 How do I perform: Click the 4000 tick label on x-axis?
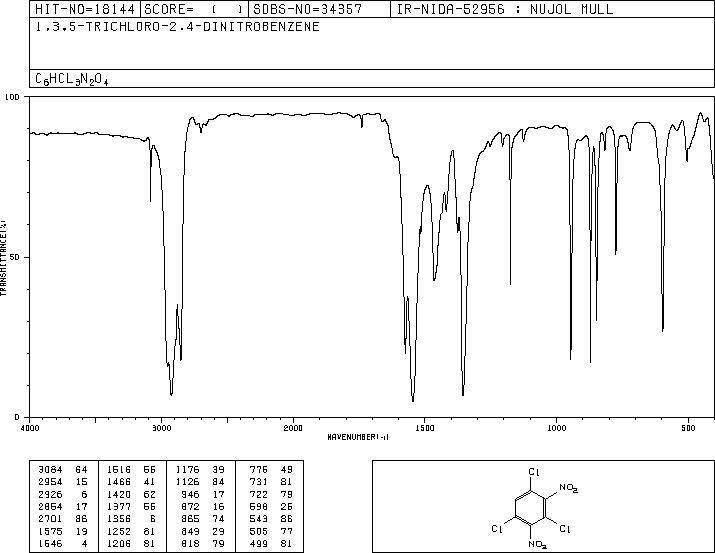(x=30, y=428)
